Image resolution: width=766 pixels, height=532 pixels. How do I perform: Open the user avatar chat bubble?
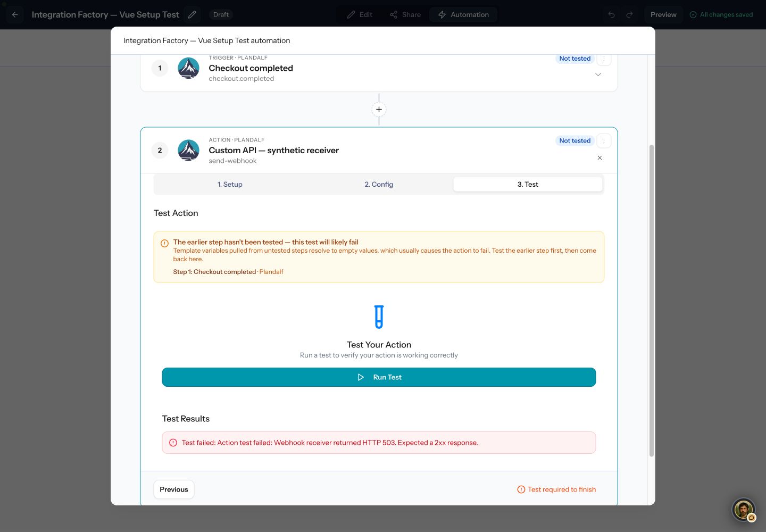[x=744, y=510]
